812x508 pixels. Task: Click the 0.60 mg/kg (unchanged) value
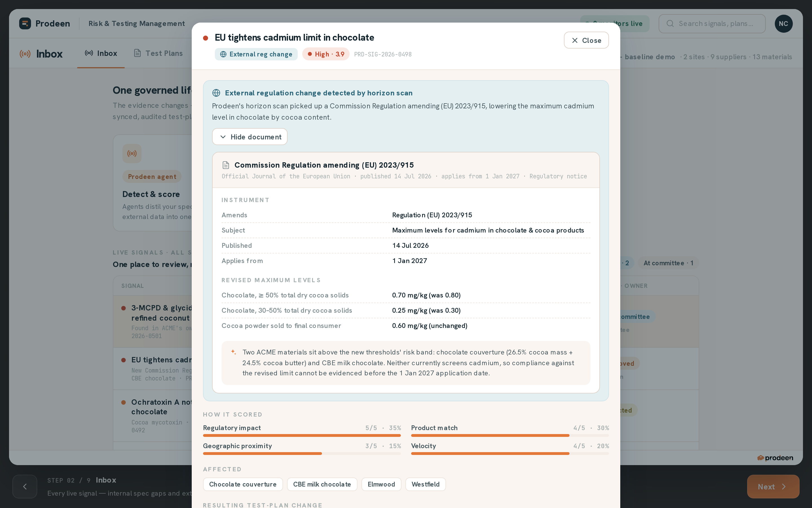pyautogui.click(x=429, y=326)
